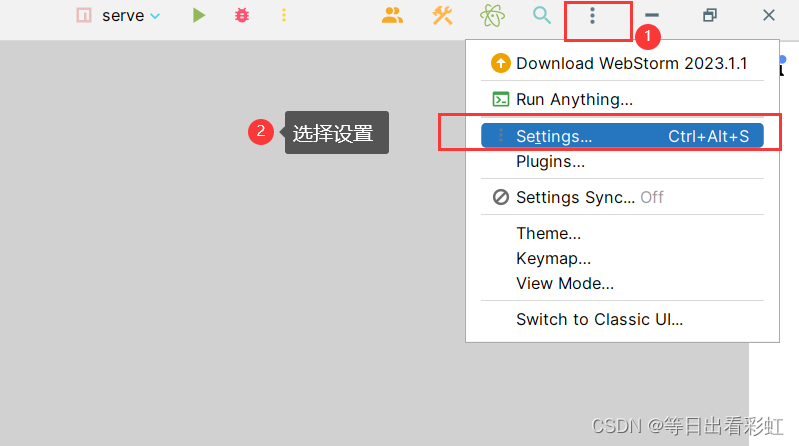
Task: Click the green atom icon
Action: [x=492, y=16]
